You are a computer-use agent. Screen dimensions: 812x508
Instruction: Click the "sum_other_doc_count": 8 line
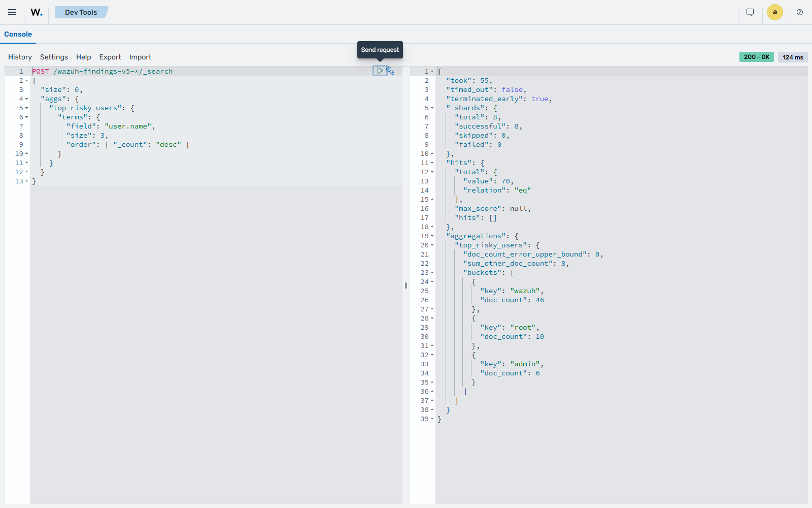(x=516, y=263)
